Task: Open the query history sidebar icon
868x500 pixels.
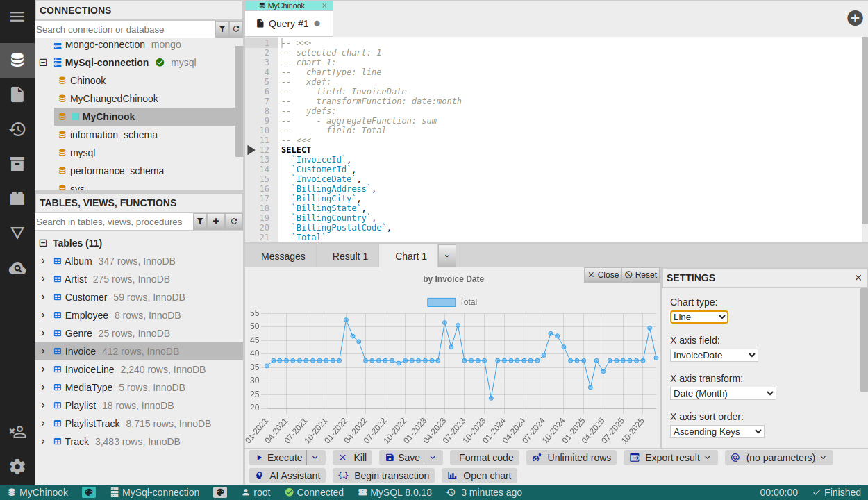Action: pos(17,129)
